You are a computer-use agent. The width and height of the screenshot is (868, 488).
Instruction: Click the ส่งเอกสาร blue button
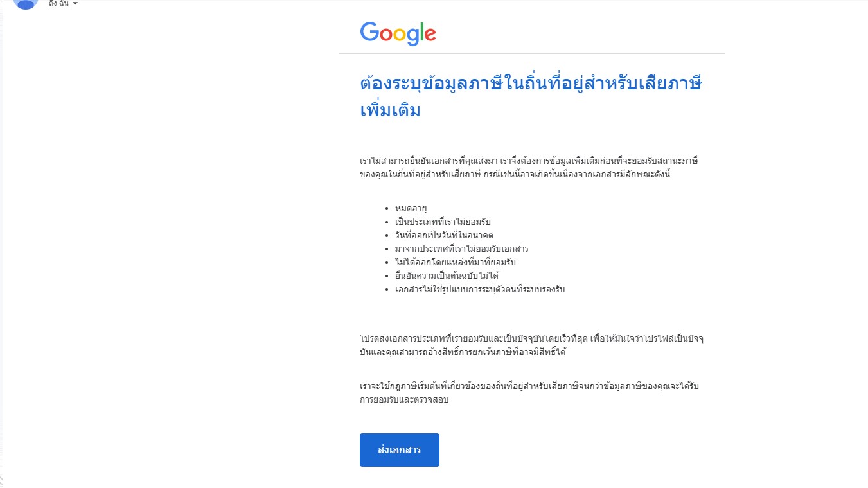(x=399, y=450)
